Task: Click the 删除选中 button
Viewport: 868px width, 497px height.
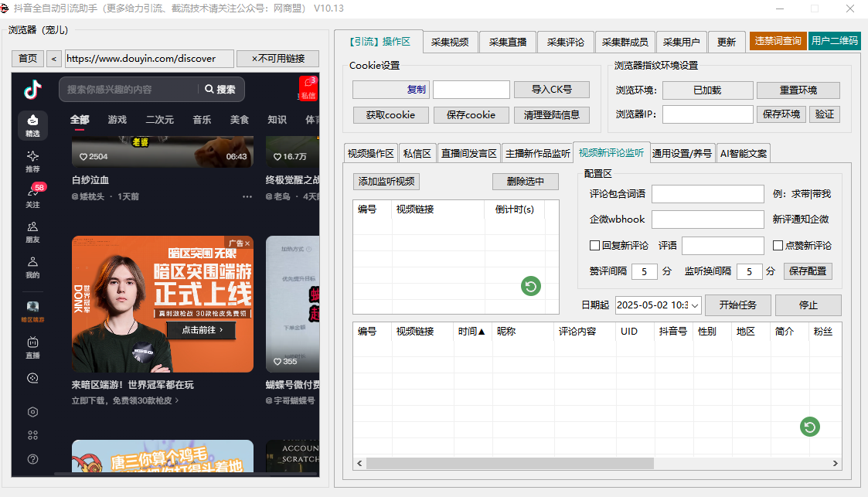Action: pyautogui.click(x=526, y=181)
